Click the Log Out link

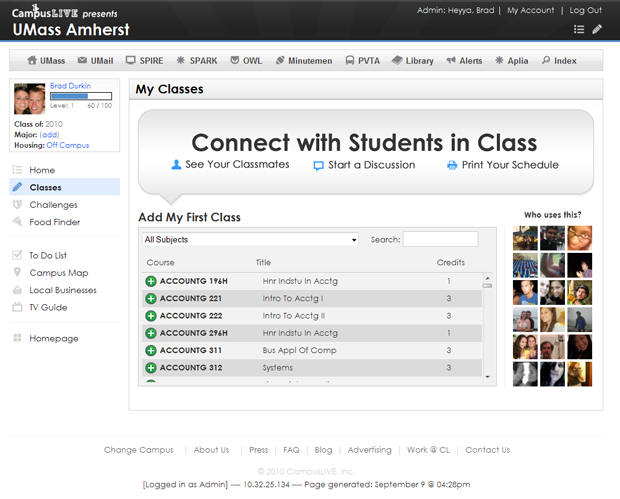585,10
